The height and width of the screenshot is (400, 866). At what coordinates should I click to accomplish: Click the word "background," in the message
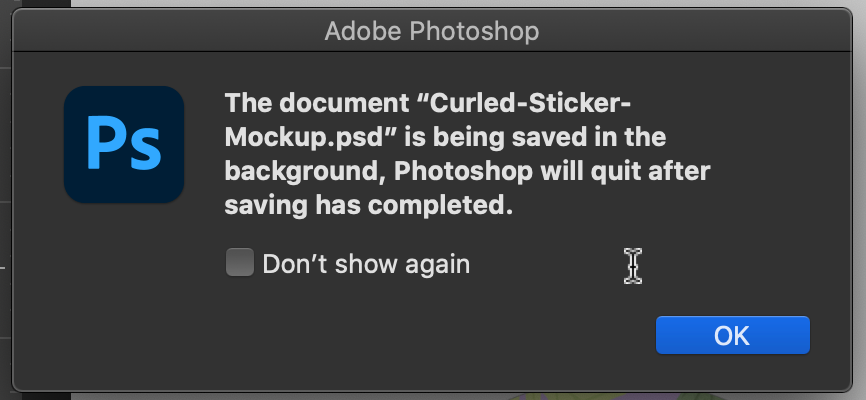click(x=304, y=170)
